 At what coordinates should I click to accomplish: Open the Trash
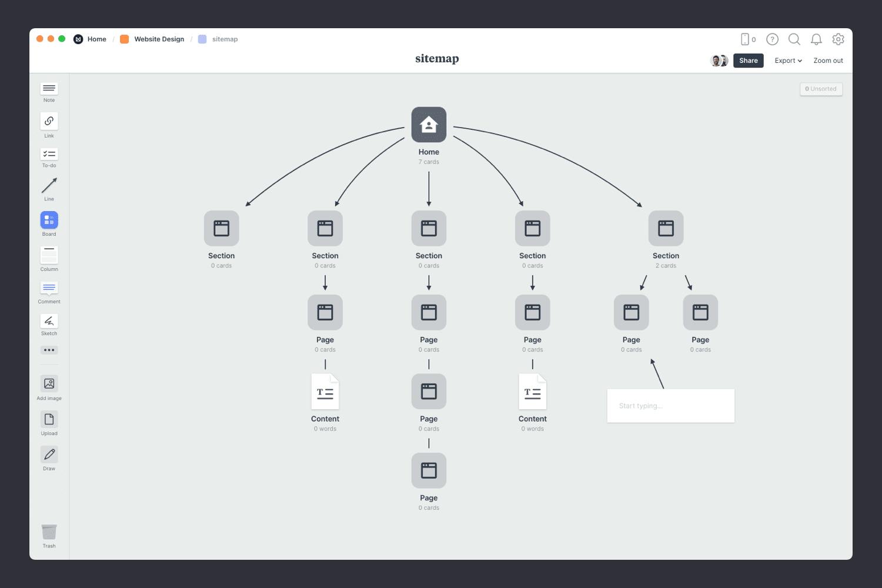[49, 531]
